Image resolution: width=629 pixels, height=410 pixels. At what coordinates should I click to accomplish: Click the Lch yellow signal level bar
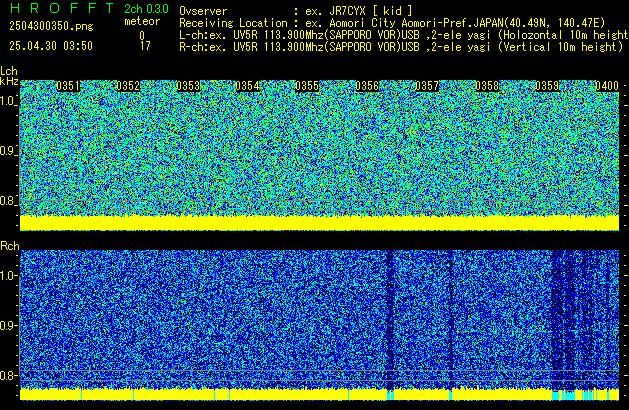(319, 223)
